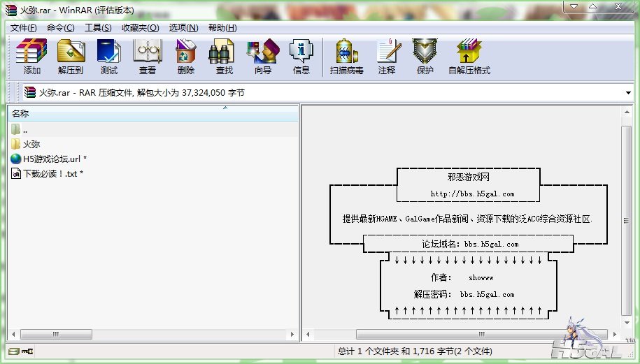The height and width of the screenshot is (364, 640).
Task: Click the 添加 (Add) toolbar icon
Action: click(x=31, y=57)
